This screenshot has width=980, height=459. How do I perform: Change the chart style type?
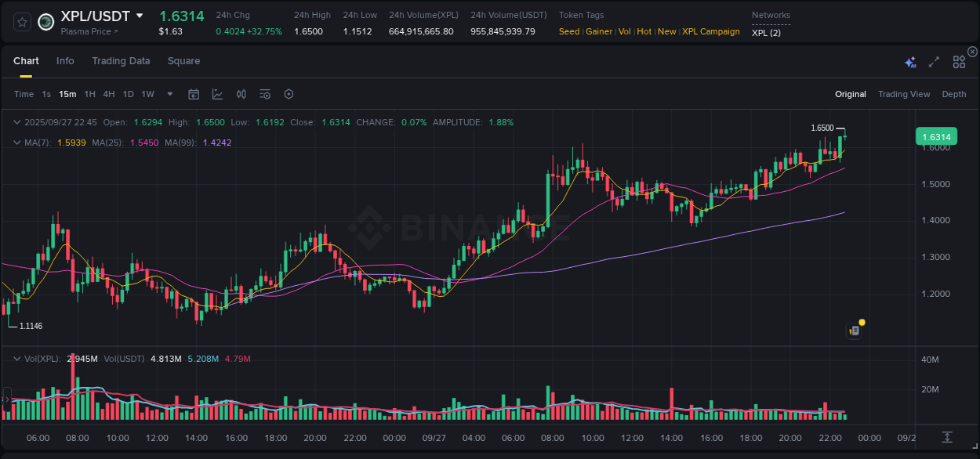point(216,94)
